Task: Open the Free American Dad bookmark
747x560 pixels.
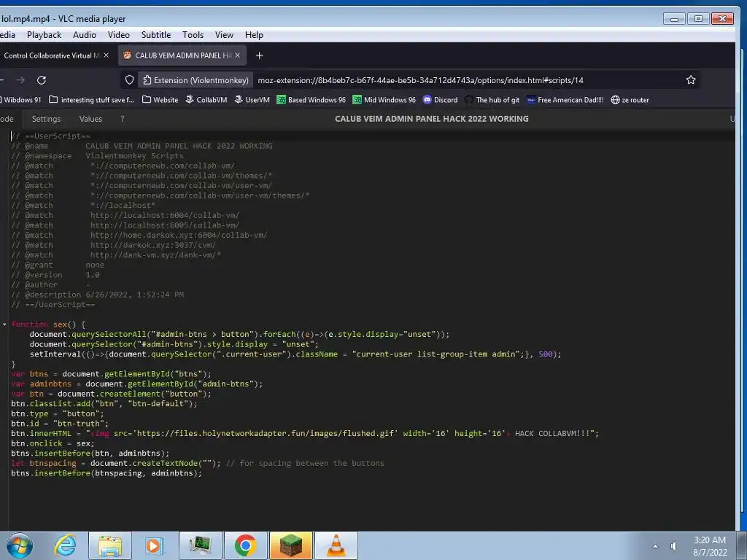Action: [x=565, y=100]
